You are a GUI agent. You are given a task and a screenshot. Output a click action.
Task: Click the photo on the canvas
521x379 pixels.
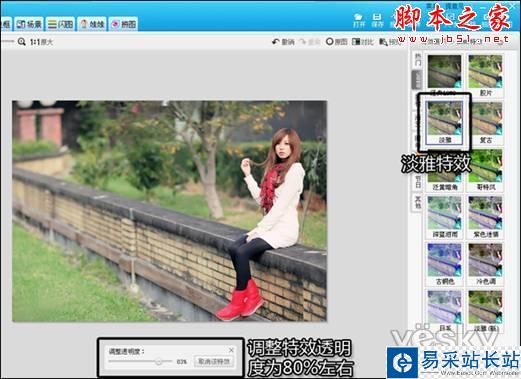click(x=169, y=211)
